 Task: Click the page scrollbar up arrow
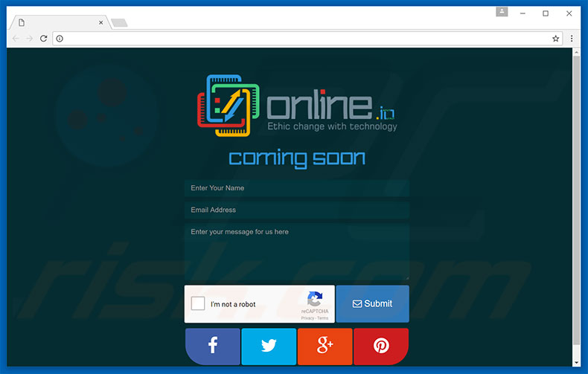coord(576,52)
